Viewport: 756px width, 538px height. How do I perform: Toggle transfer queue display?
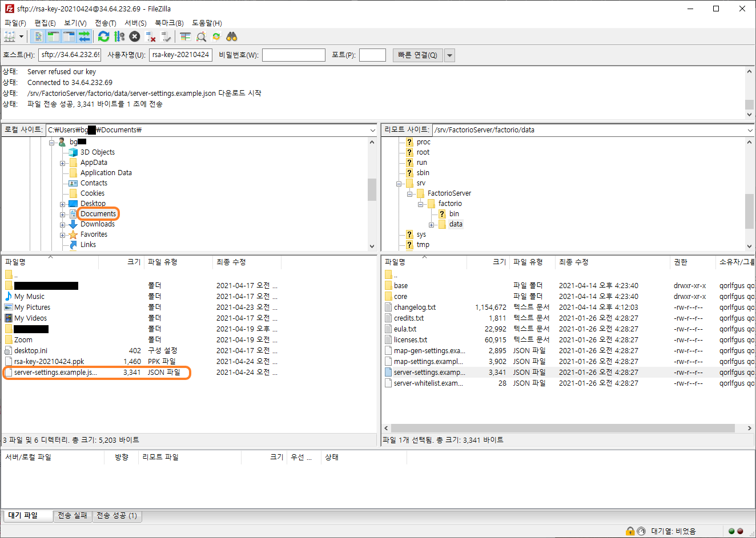(85, 37)
